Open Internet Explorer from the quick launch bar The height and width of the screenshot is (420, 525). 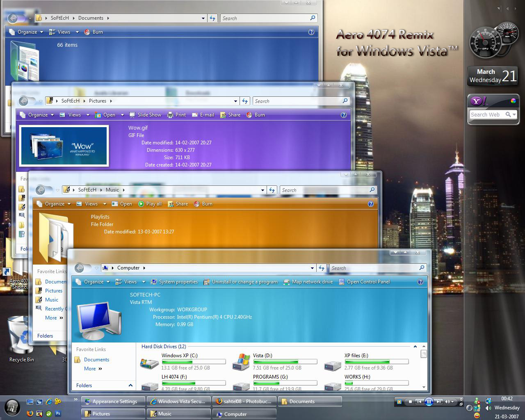pos(49,401)
